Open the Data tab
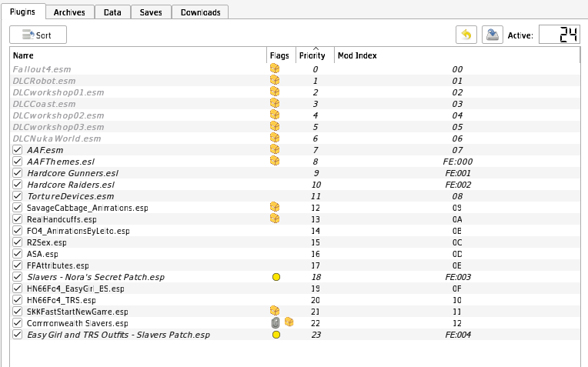 [112, 12]
